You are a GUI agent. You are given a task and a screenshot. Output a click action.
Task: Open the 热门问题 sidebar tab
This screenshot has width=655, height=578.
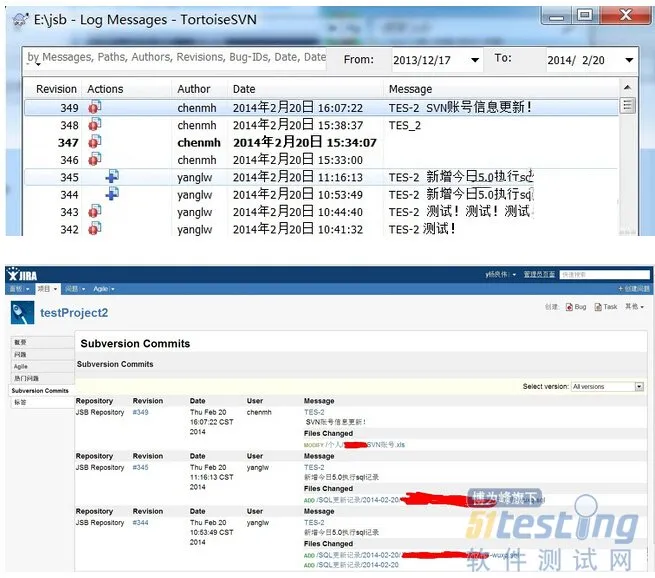point(42,378)
